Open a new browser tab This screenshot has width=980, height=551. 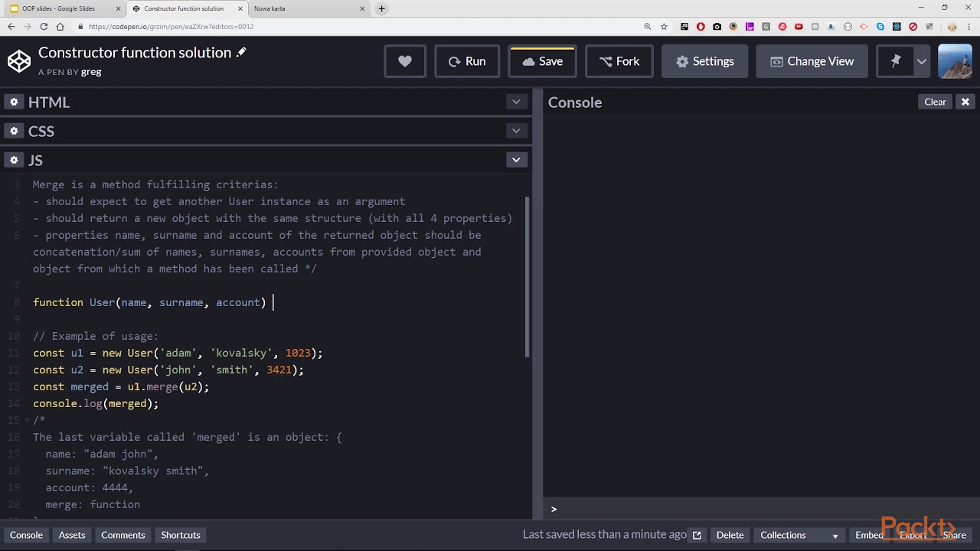381,8
